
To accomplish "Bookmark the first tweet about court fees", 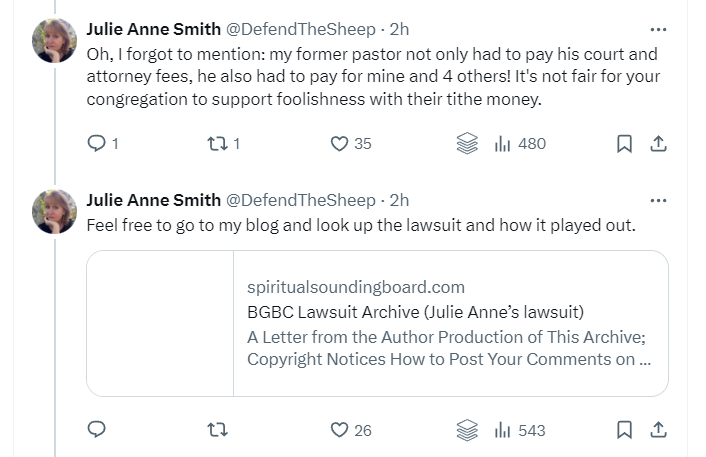I will pos(624,144).
